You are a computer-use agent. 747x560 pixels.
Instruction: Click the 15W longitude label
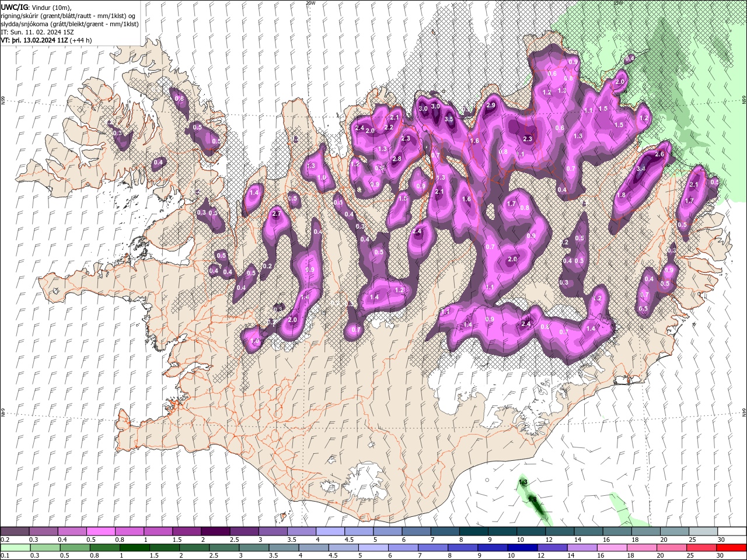tap(618, 3)
